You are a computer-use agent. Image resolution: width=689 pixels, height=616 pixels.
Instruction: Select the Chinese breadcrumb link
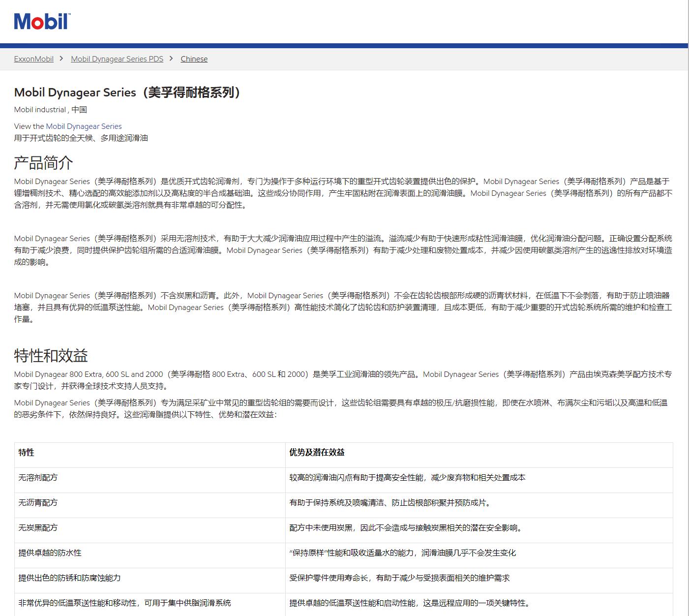click(194, 59)
